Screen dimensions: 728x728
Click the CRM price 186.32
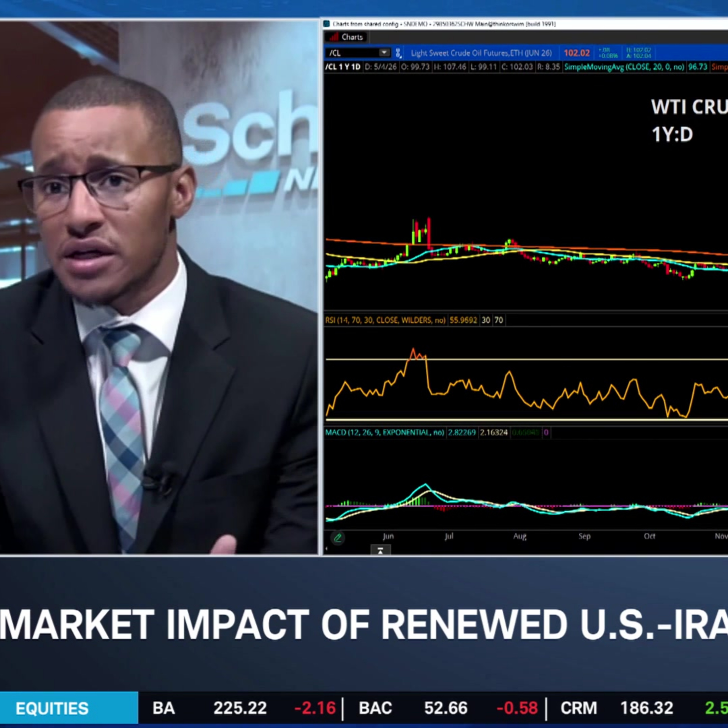[x=647, y=708]
